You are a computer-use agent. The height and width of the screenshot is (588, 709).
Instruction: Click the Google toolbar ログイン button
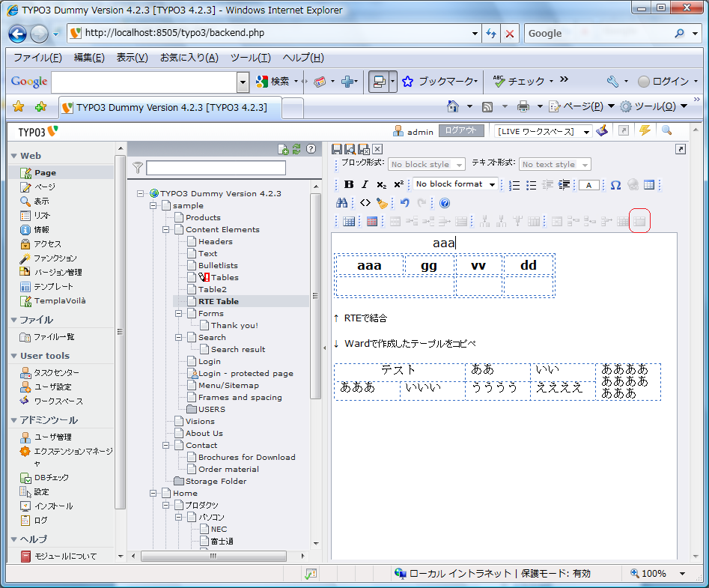(x=668, y=82)
